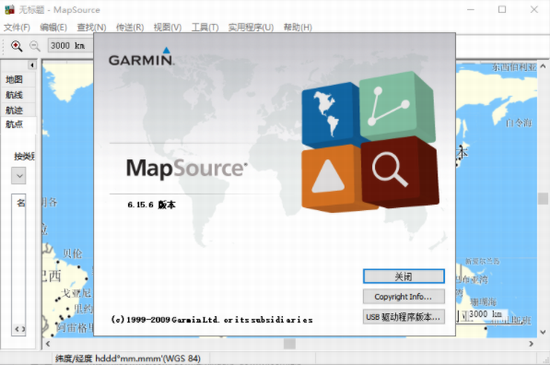
Task: Switch to the 航迹 tab
Action: (14, 110)
